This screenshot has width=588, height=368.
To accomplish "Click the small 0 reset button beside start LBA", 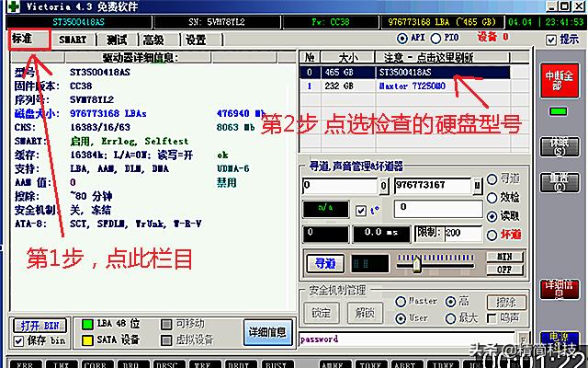I will point(383,186).
